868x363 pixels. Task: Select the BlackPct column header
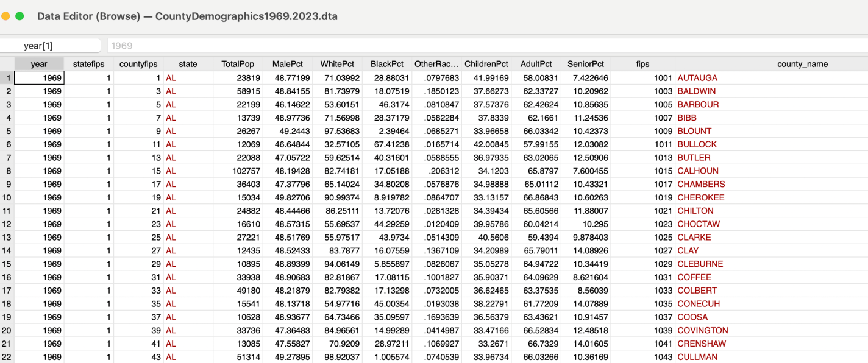pos(387,64)
